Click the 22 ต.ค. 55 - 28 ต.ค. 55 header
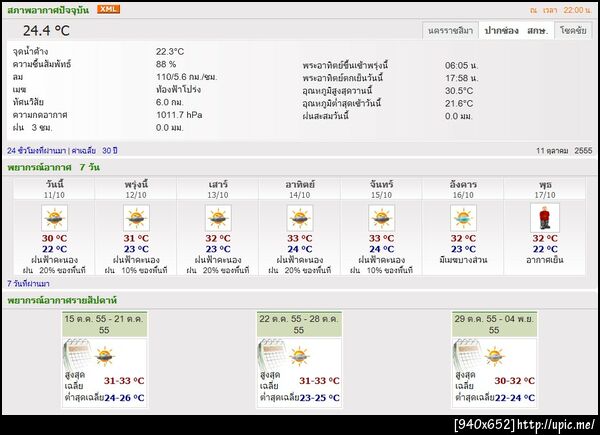 299,324
